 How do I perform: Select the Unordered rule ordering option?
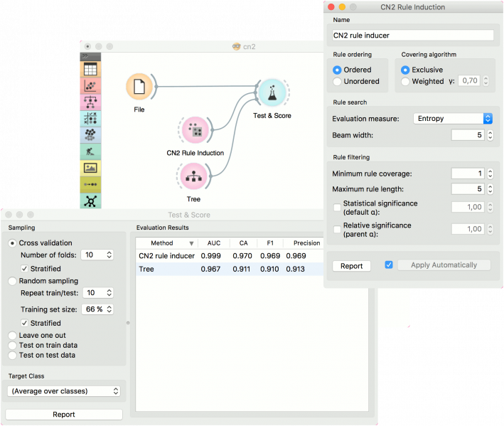pos(338,81)
